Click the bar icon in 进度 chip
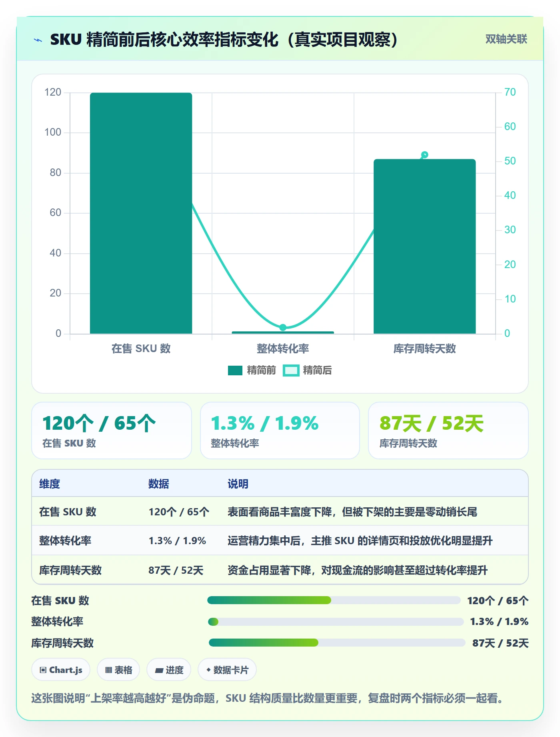 point(159,671)
